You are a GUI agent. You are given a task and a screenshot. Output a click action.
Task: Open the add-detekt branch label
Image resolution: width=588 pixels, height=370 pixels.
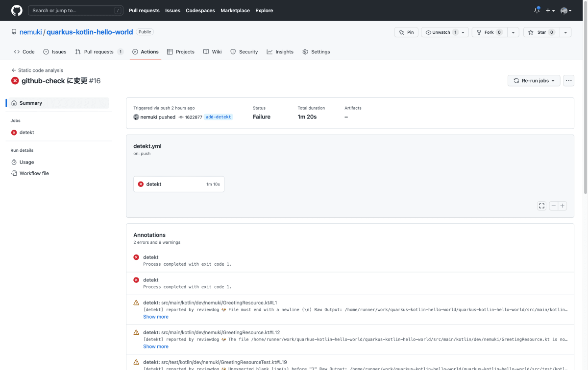pyautogui.click(x=219, y=117)
